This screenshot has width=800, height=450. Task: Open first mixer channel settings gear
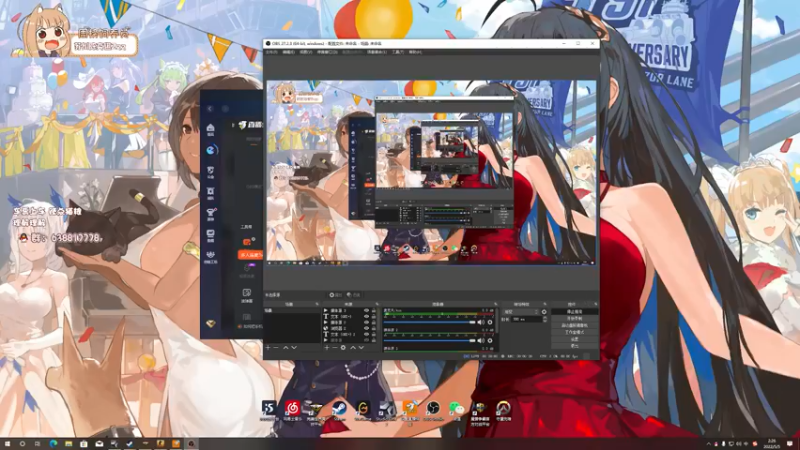click(x=490, y=322)
